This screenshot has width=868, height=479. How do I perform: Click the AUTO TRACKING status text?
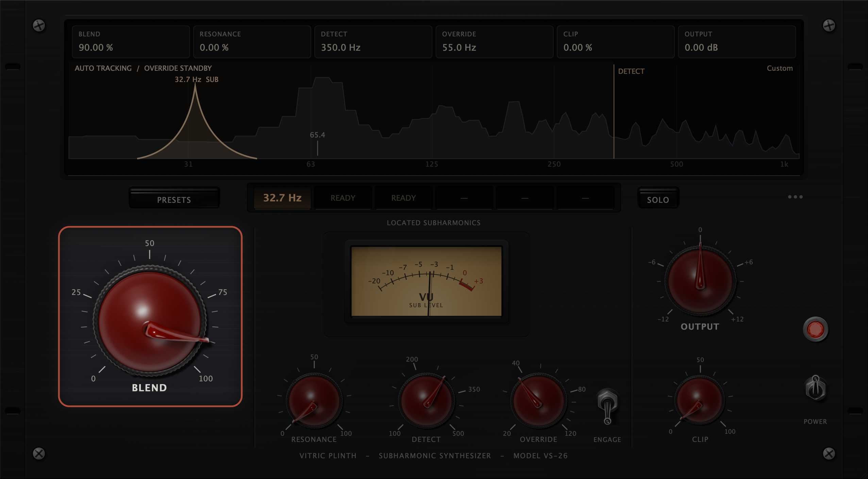pos(103,68)
